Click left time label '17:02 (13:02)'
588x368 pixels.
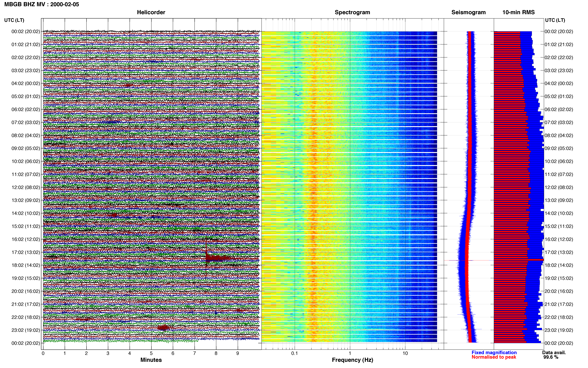pyautogui.click(x=26, y=252)
